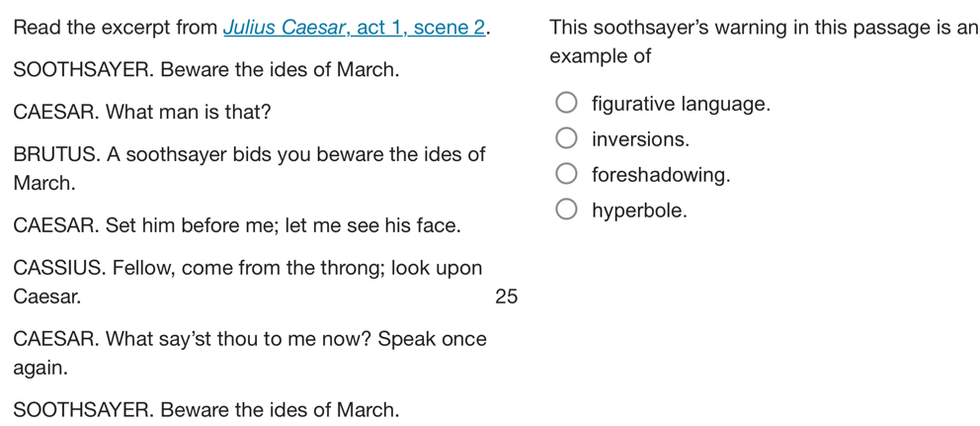
Task: Click the "inversions." answer label text
Action: [x=640, y=140]
